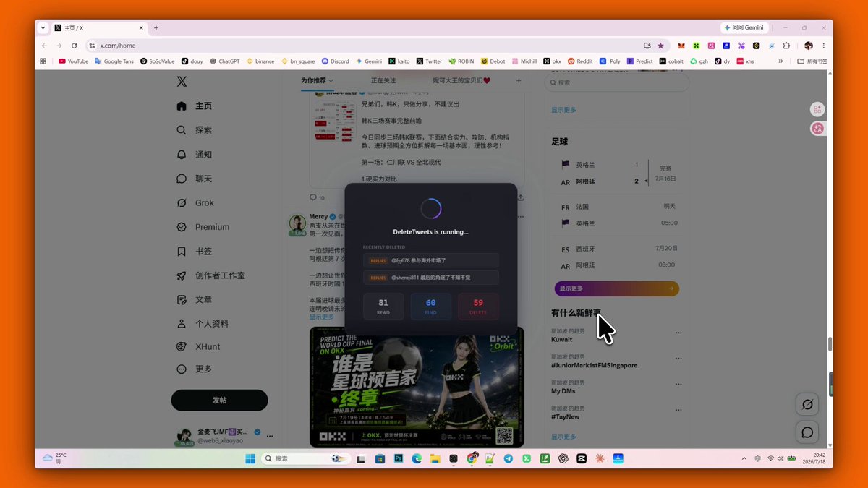Image resolution: width=868 pixels, height=488 pixels.
Task: Switch to the 正在关注 tab
Action: tap(383, 81)
